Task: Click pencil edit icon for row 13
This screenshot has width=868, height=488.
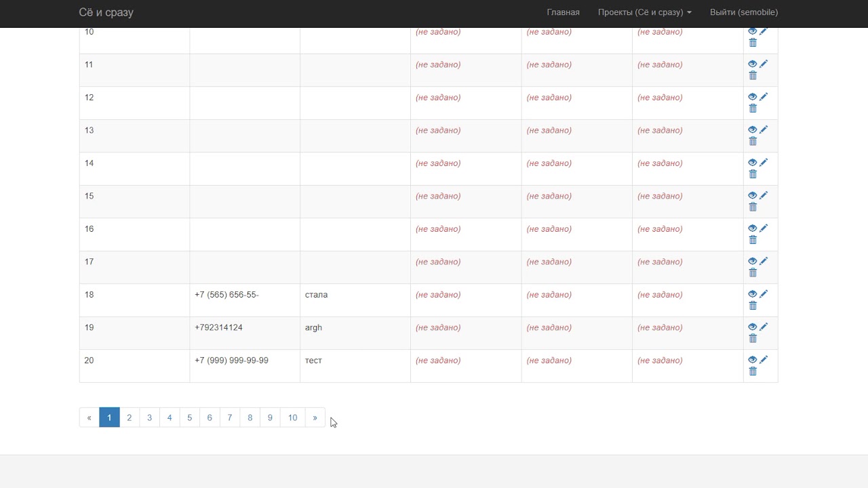Action: click(x=764, y=129)
